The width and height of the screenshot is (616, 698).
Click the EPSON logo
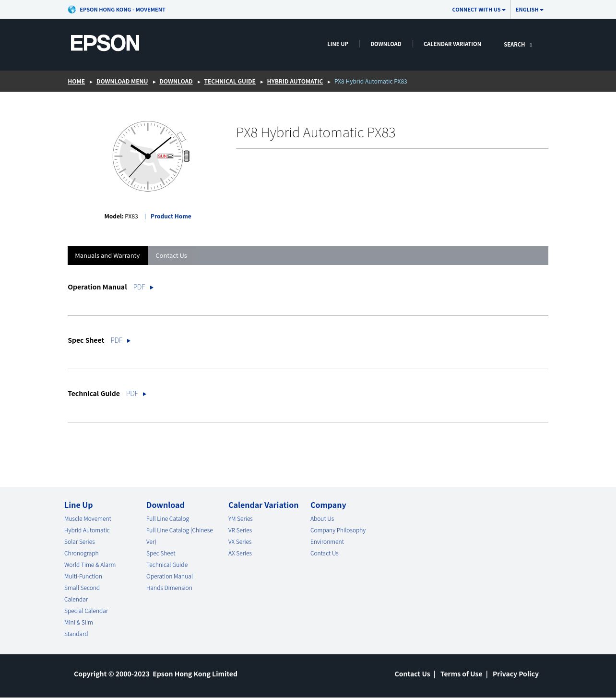click(x=105, y=43)
